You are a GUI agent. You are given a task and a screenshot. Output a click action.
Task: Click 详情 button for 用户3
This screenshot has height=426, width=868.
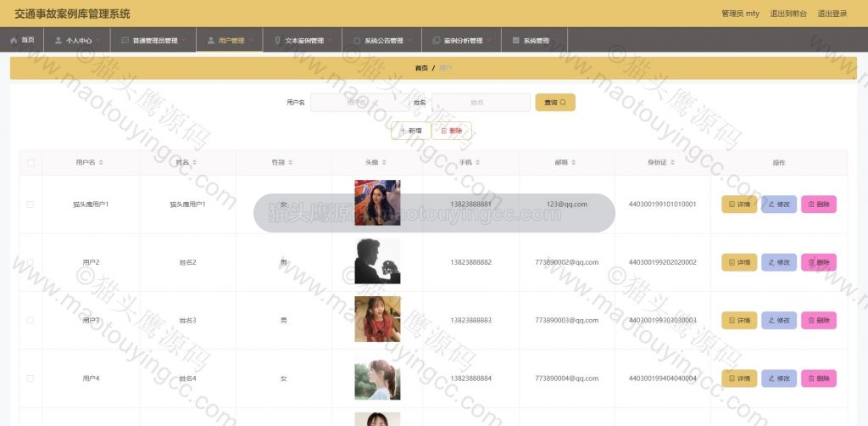pos(739,320)
